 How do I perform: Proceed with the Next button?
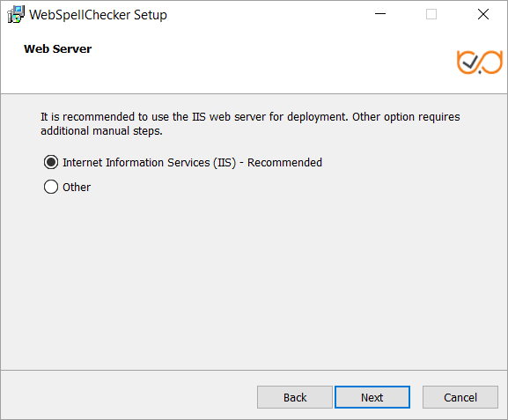[x=372, y=397]
